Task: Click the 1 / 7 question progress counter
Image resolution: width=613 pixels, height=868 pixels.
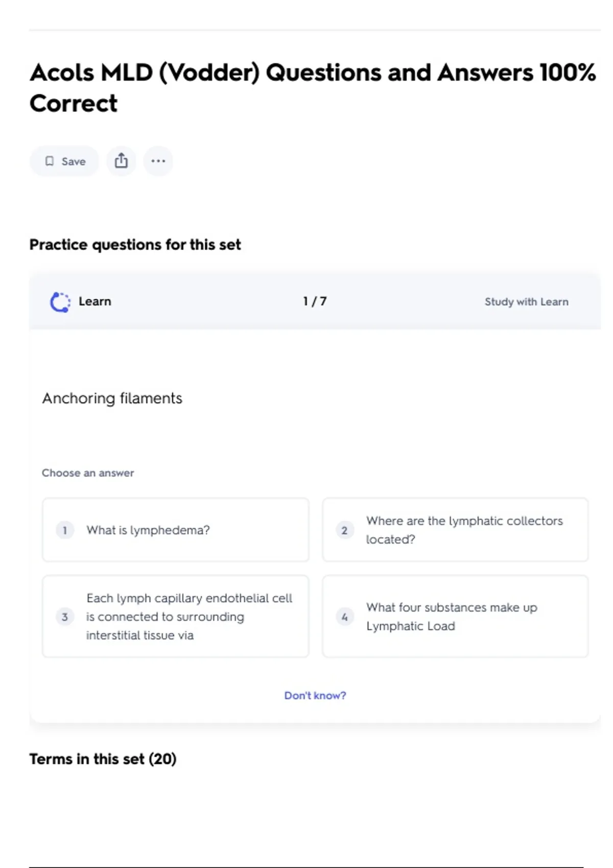Action: [315, 301]
